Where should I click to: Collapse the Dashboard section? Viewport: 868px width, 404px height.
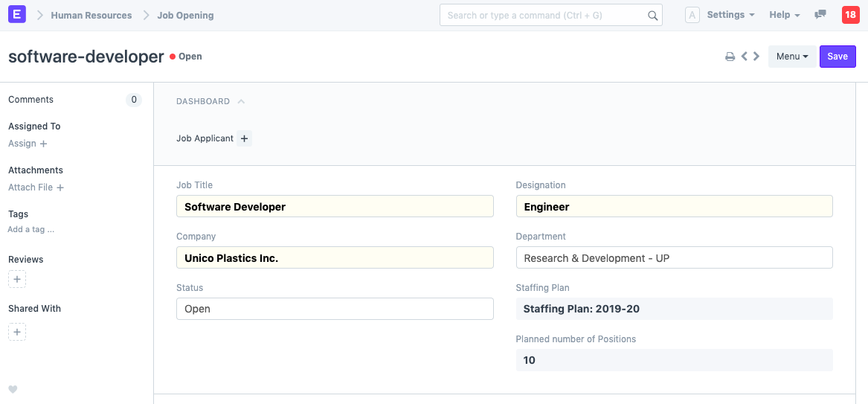(x=241, y=102)
